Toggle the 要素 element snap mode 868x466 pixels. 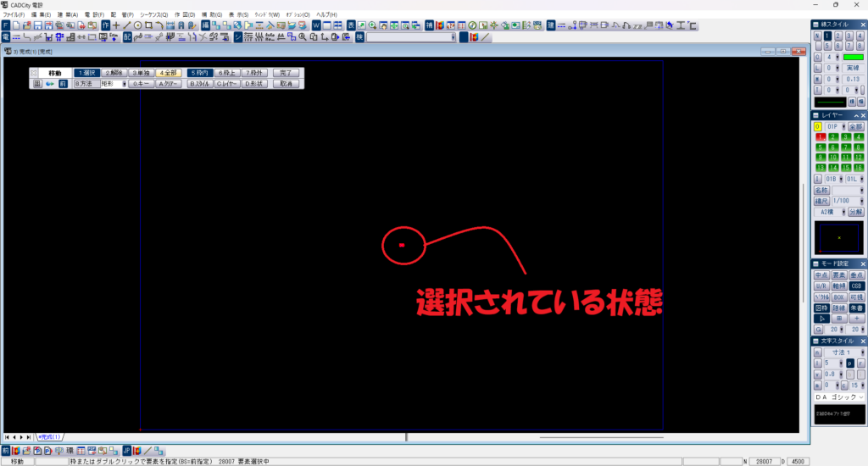pyautogui.click(x=838, y=275)
